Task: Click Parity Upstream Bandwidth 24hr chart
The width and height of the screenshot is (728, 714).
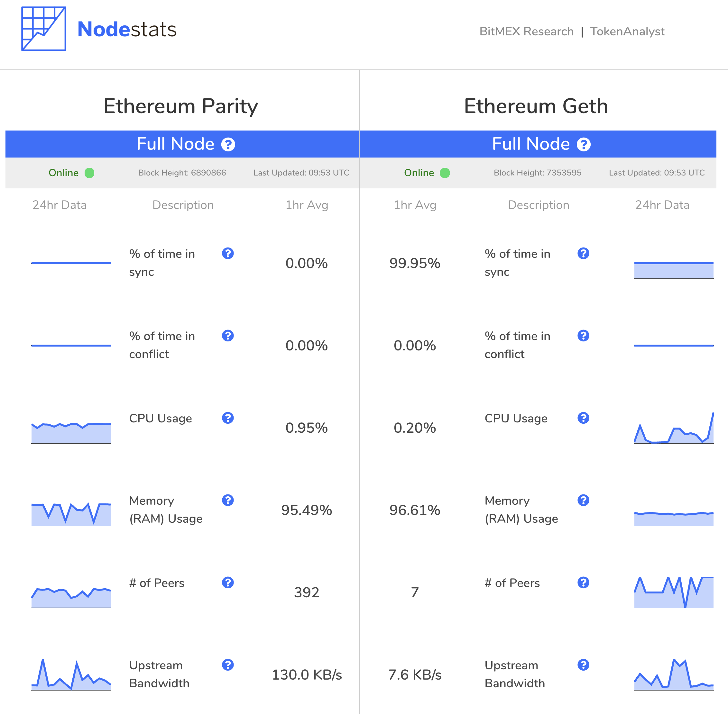Action: click(71, 675)
